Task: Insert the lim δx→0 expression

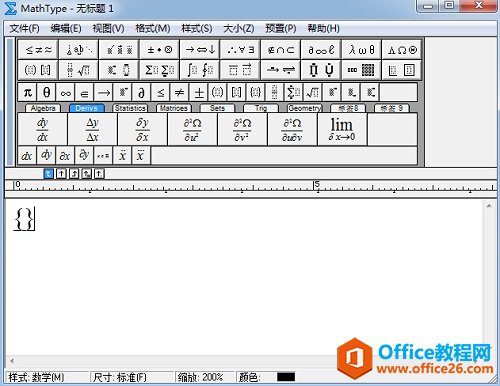Action: [x=342, y=129]
